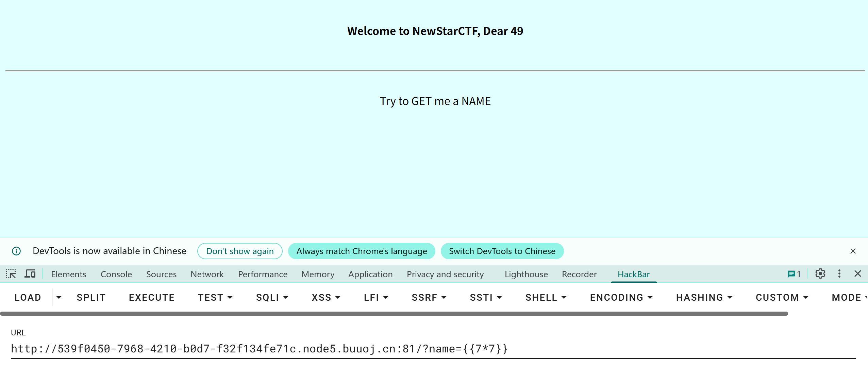Screen dimensions: 868x365
Task: Click Always match Chrome's language
Action: click(362, 251)
